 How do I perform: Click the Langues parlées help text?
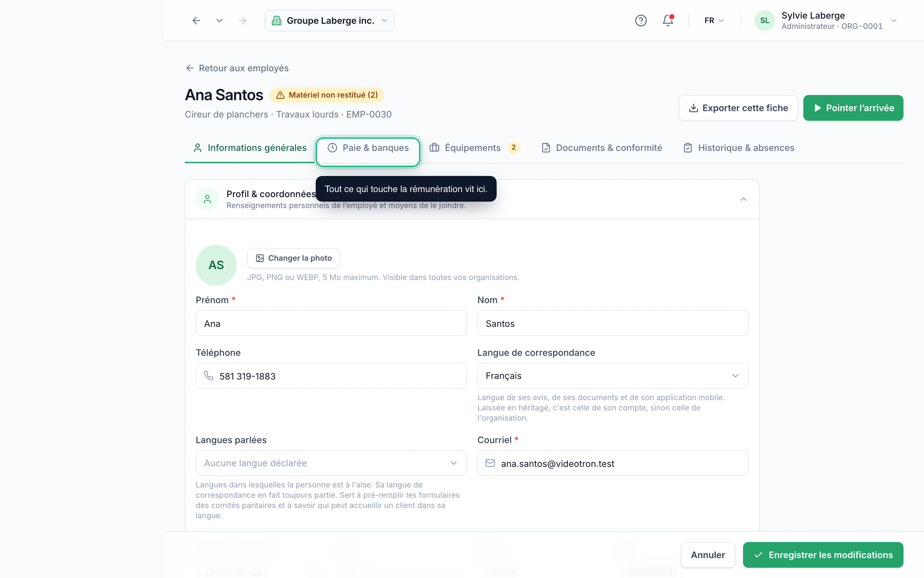(328, 500)
